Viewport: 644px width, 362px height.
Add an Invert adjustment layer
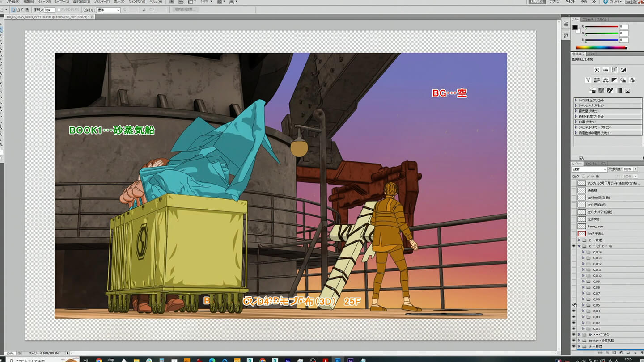(593, 90)
